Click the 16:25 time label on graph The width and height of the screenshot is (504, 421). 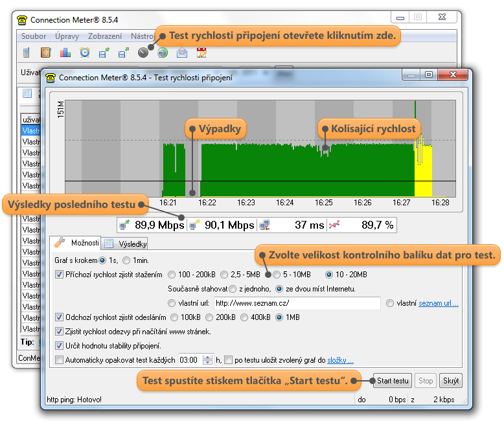[x=323, y=203]
